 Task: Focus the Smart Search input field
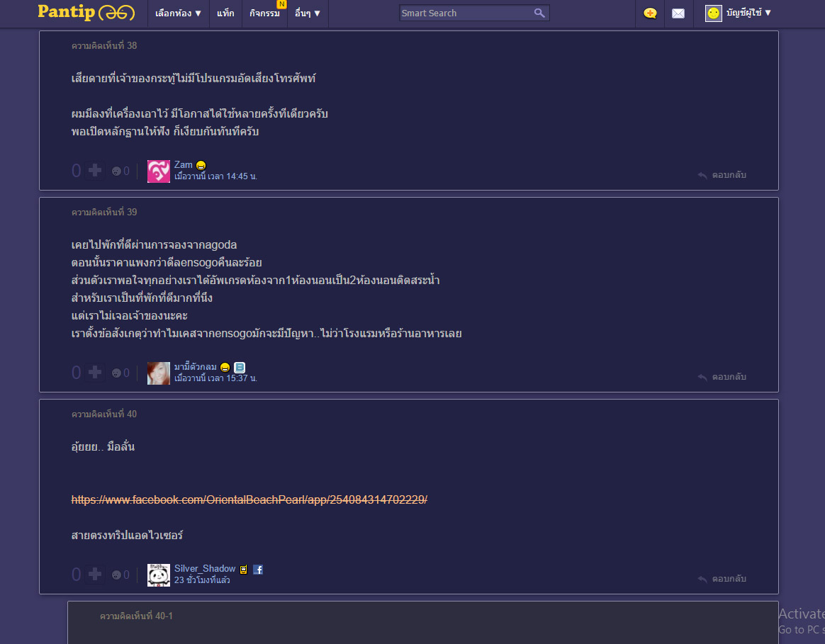pos(466,13)
